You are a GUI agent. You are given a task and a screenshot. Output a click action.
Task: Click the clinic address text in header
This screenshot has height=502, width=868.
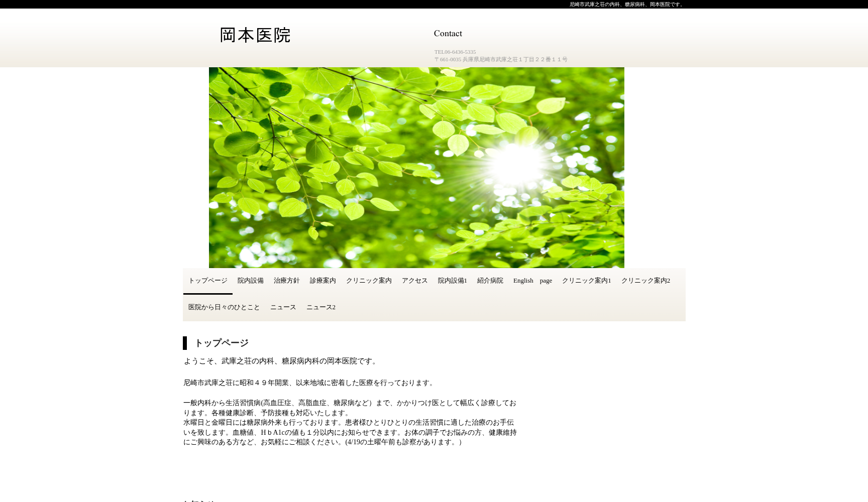(501, 59)
